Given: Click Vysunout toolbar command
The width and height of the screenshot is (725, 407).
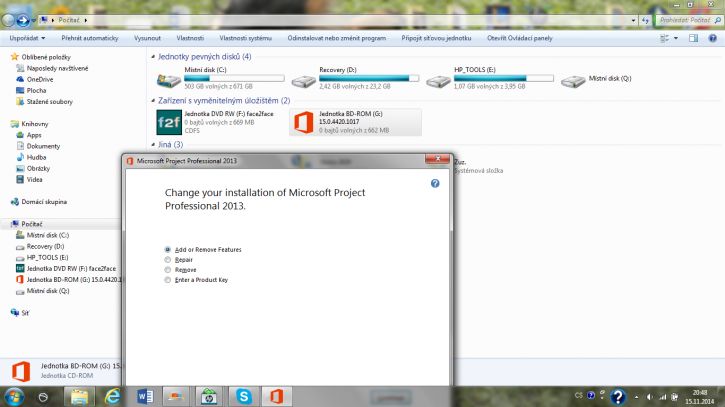Looking at the screenshot, I should tap(147, 38).
